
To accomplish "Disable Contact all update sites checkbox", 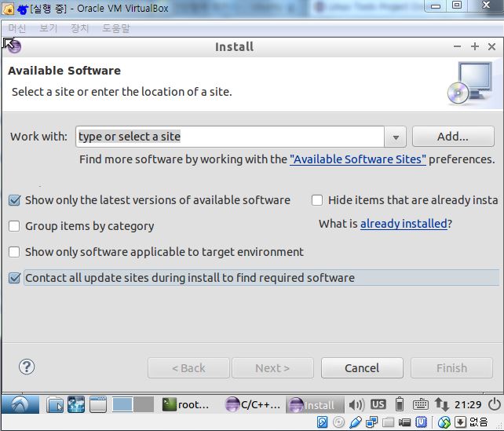I will 15,278.
